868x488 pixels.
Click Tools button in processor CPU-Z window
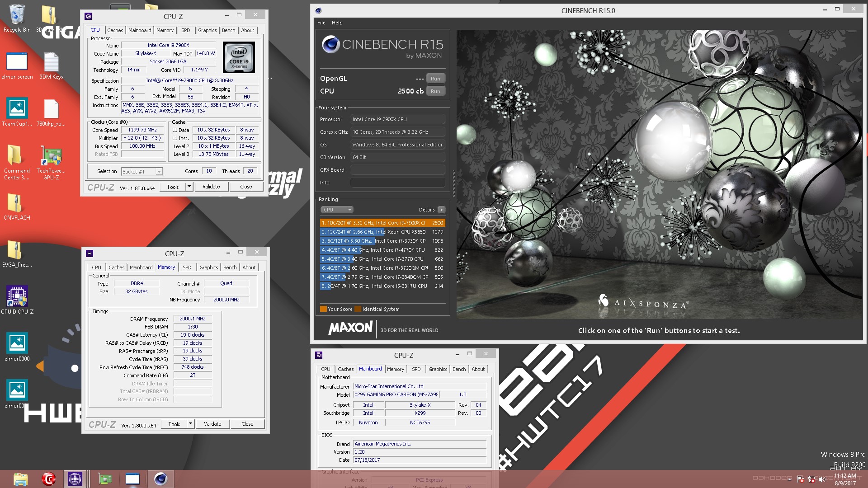tap(173, 187)
